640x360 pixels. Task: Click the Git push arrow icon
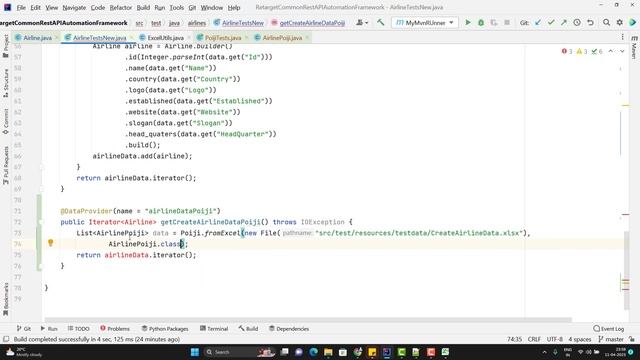click(564, 23)
